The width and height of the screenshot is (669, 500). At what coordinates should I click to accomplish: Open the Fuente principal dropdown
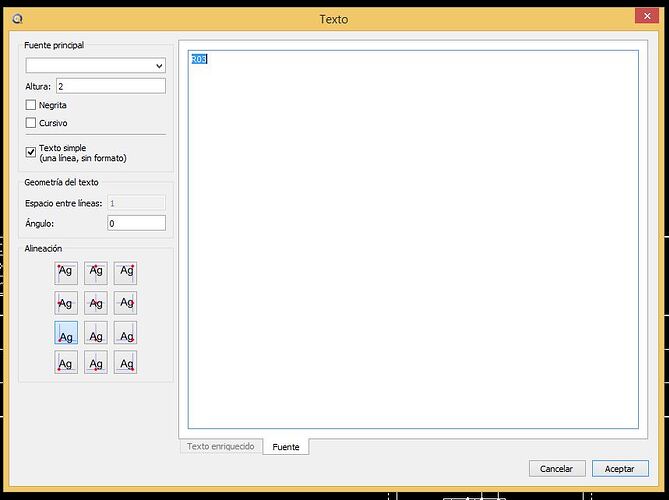pyautogui.click(x=95, y=66)
